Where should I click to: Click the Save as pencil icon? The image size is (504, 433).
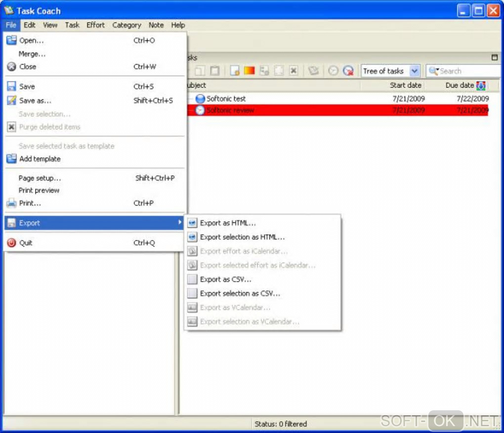[x=11, y=101]
